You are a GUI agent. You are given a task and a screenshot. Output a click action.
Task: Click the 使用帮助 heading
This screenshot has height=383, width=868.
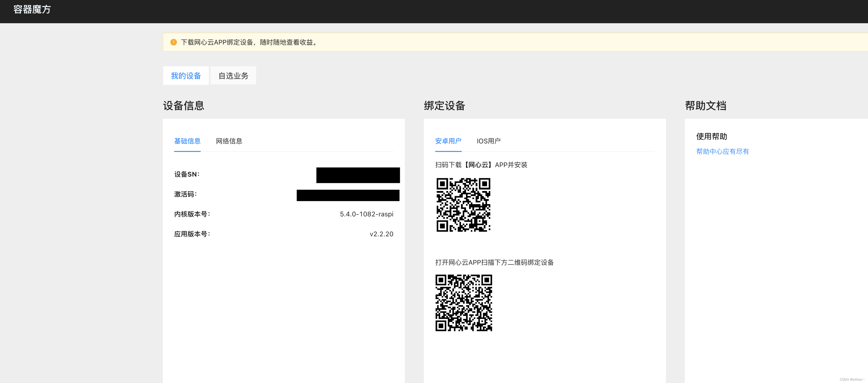click(711, 136)
